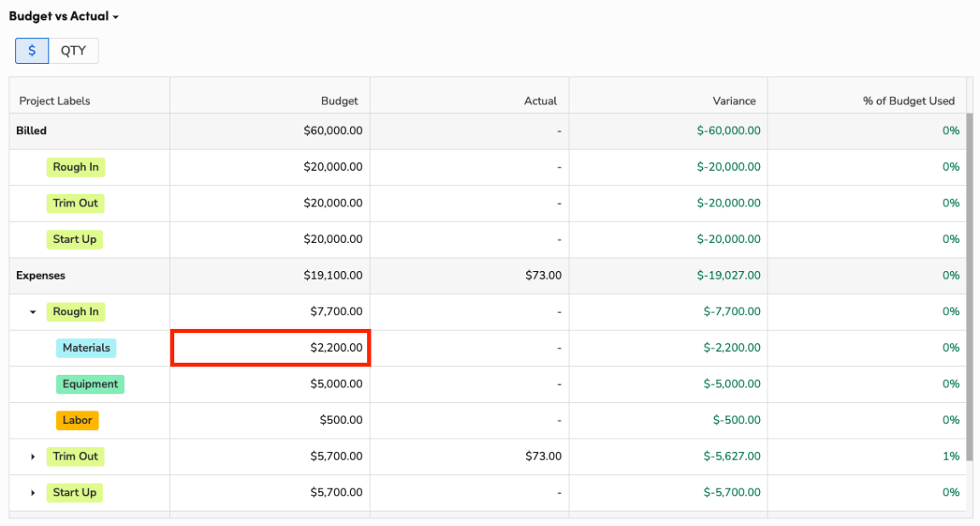Select the $19,100.00 Expenses budget cell
Viewport: 980px width, 526px height.
270,275
